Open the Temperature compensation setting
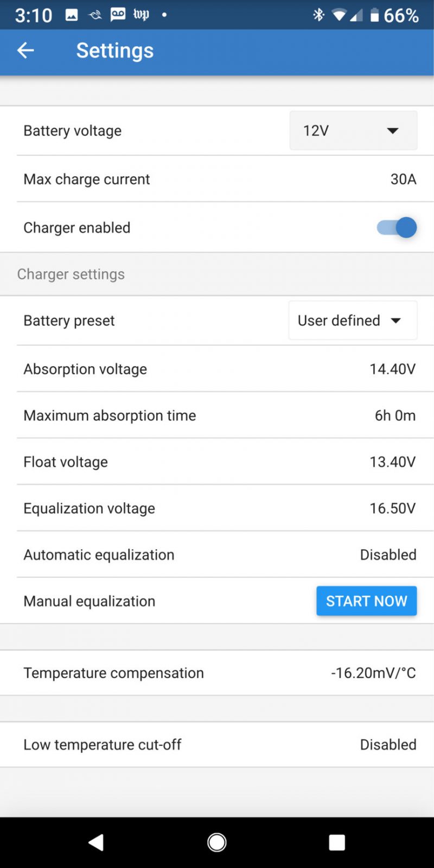434x868 pixels. (217, 673)
